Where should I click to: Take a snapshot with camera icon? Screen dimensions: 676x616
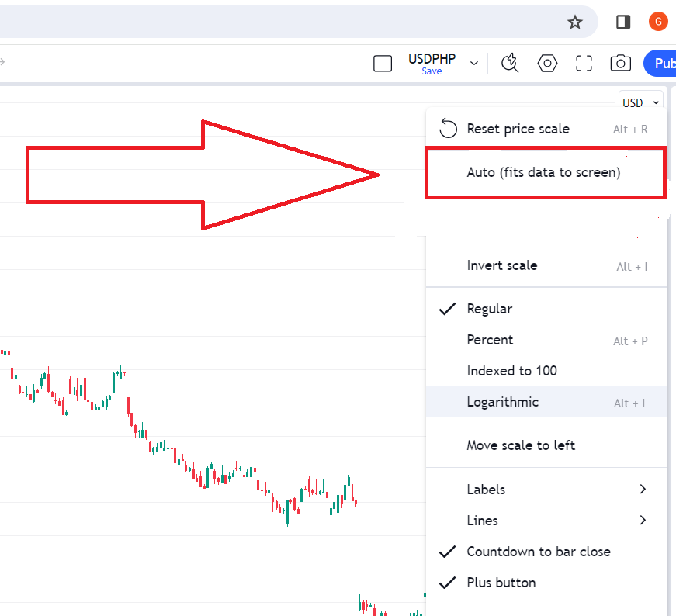pyautogui.click(x=621, y=64)
